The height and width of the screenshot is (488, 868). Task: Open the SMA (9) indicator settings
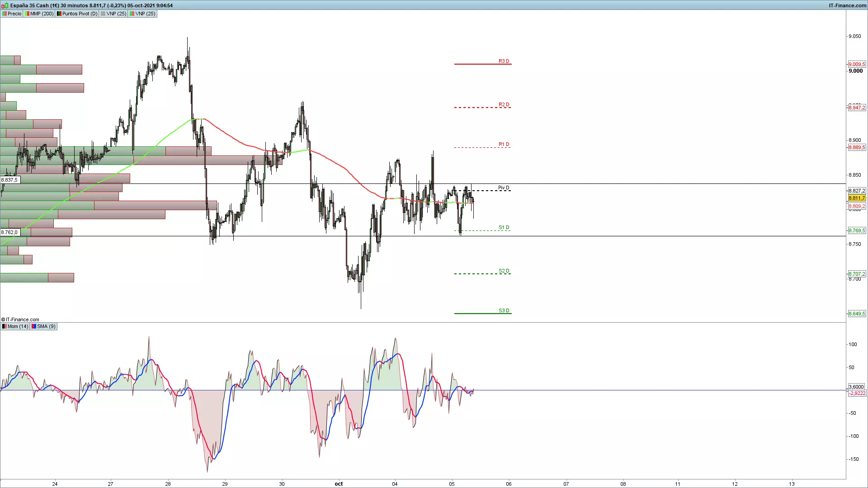click(44, 326)
